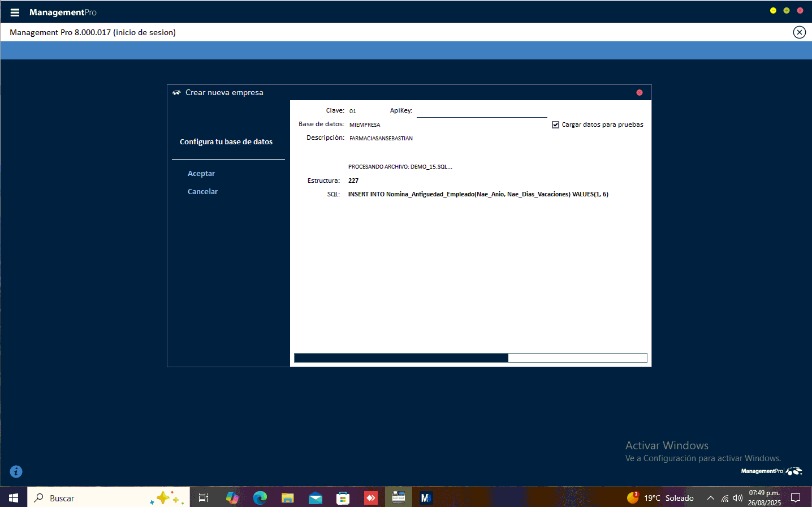Open File Explorer from the taskbar
The height and width of the screenshot is (507, 812).
click(x=288, y=498)
